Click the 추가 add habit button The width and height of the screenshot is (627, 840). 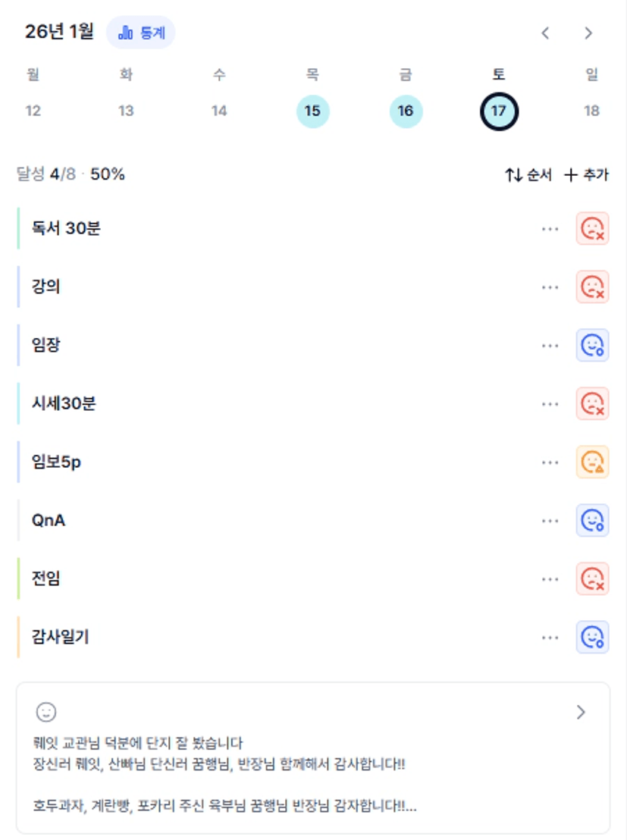point(587,175)
